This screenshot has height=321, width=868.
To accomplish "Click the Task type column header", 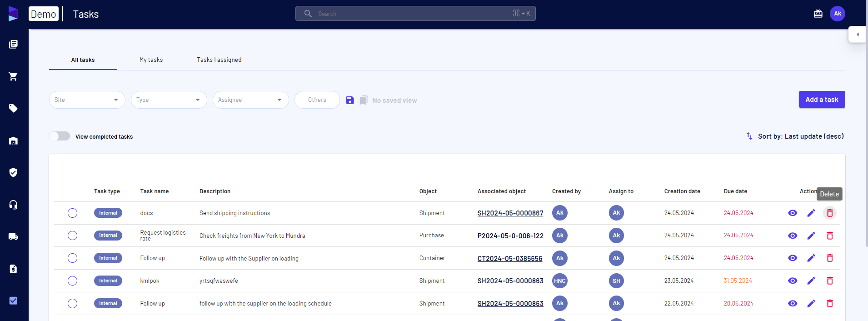I will pyautogui.click(x=107, y=191).
